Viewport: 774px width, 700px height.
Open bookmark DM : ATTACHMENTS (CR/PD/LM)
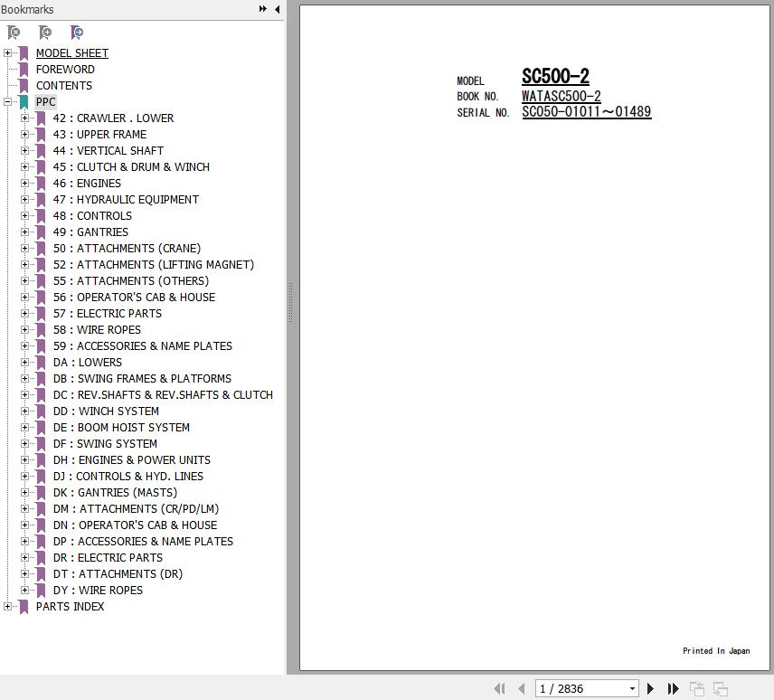pos(136,509)
